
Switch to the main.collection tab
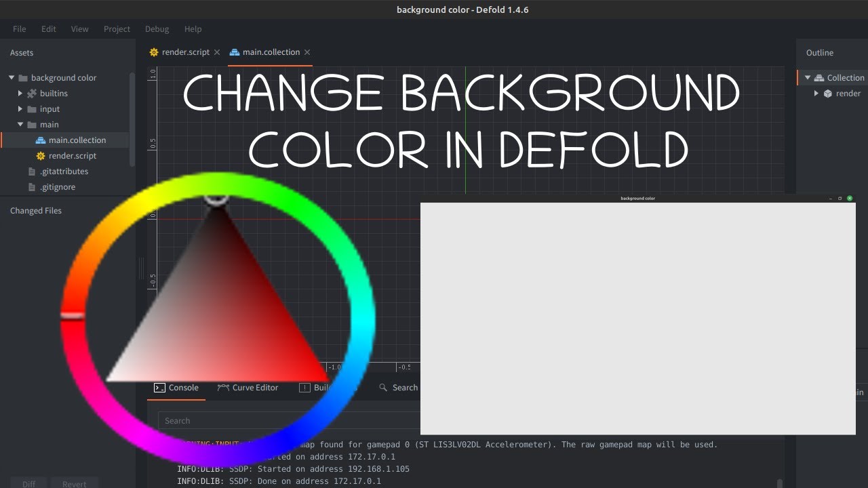(271, 52)
